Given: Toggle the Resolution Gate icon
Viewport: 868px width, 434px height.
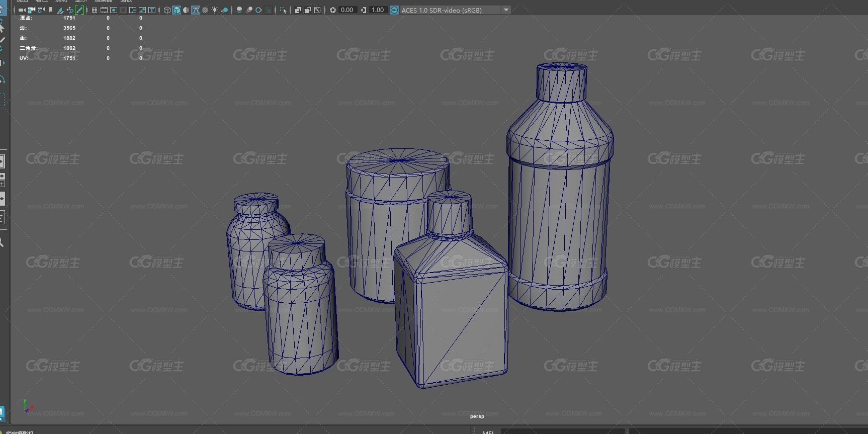Looking at the screenshot, I should pos(114,10).
